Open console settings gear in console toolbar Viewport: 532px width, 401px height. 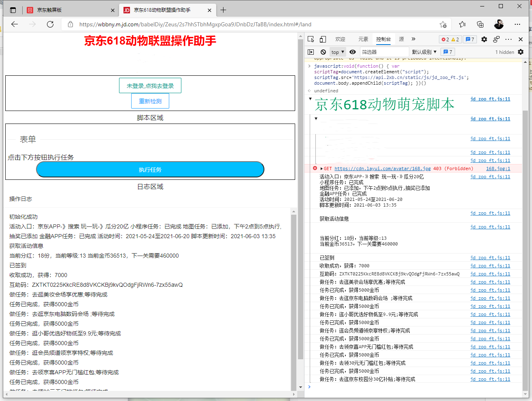coord(520,52)
